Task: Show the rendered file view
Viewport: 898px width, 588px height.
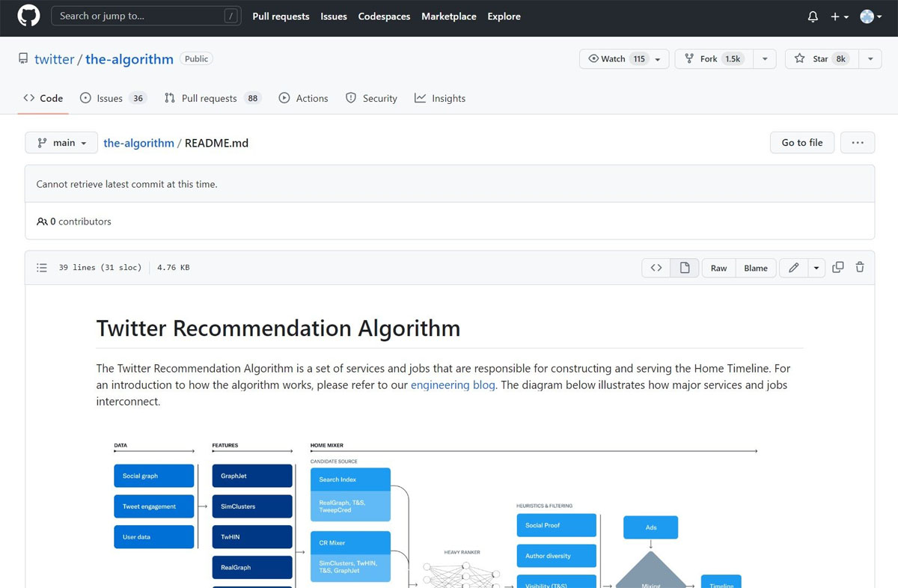Action: tap(685, 268)
